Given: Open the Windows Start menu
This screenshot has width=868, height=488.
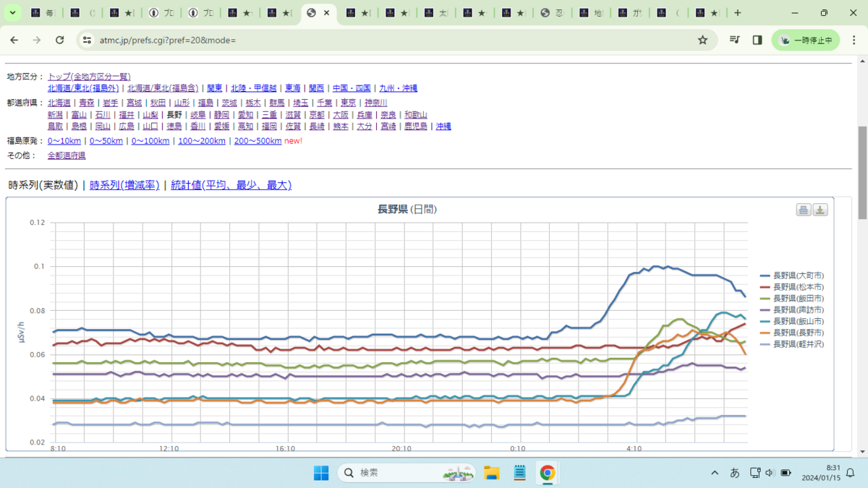Looking at the screenshot, I should (x=321, y=473).
